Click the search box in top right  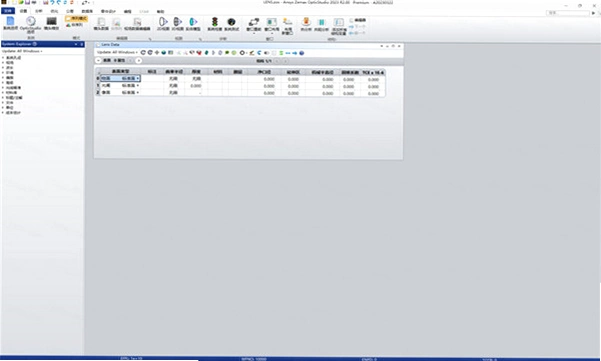(x=568, y=13)
